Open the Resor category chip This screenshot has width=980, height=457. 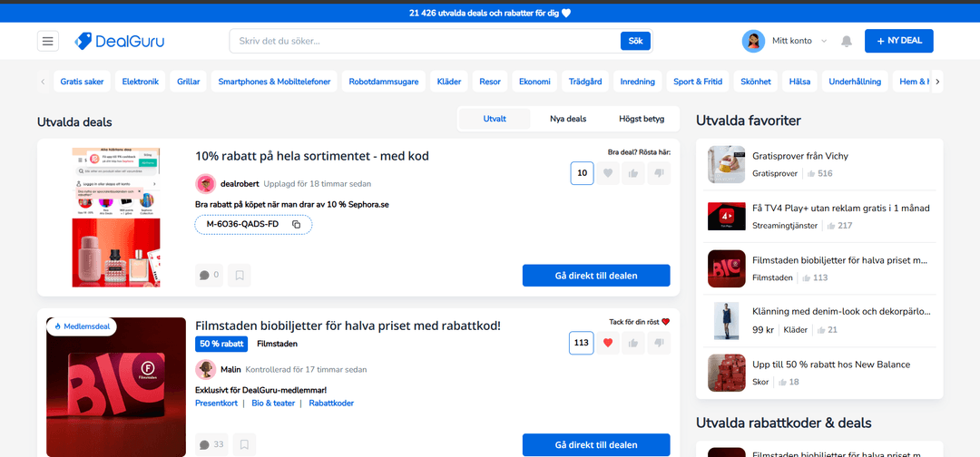(490, 82)
